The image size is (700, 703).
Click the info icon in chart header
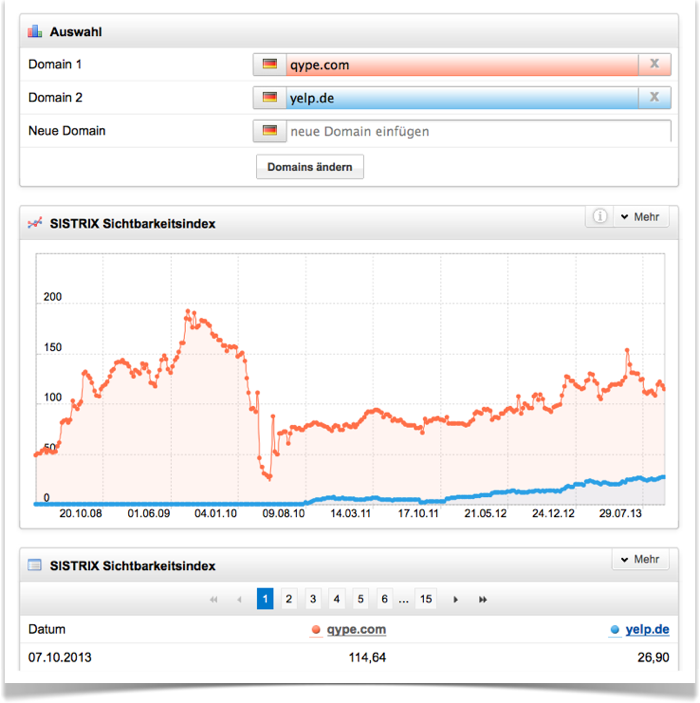pos(598,216)
